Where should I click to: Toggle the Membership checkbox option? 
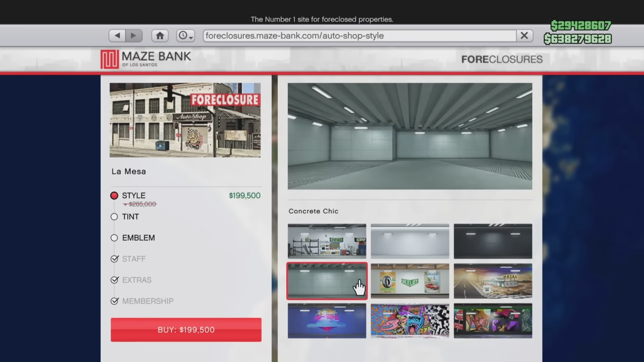114,301
